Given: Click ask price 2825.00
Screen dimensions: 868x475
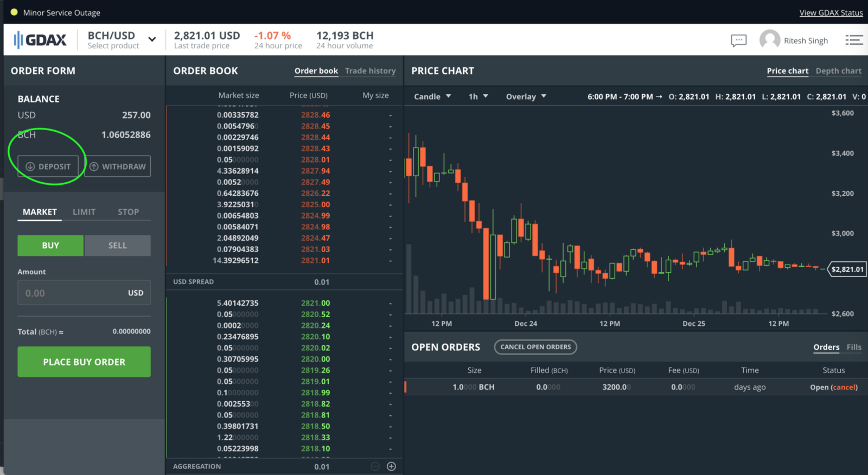Looking at the screenshot, I should (x=315, y=204).
